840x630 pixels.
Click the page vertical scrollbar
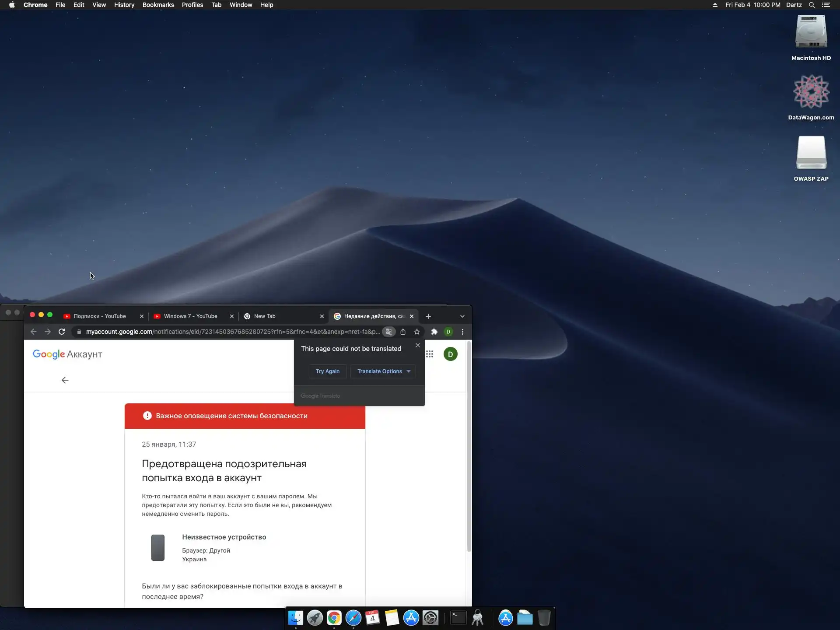[469, 446]
